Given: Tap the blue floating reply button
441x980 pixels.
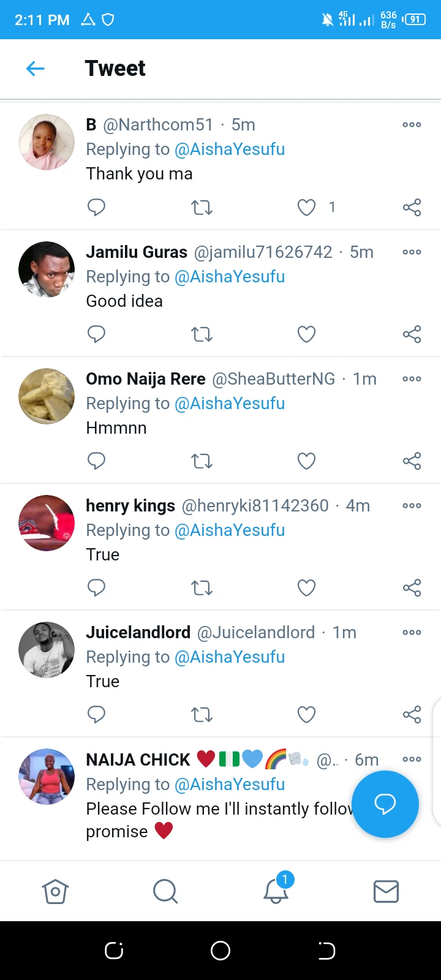Looking at the screenshot, I should tap(385, 804).
